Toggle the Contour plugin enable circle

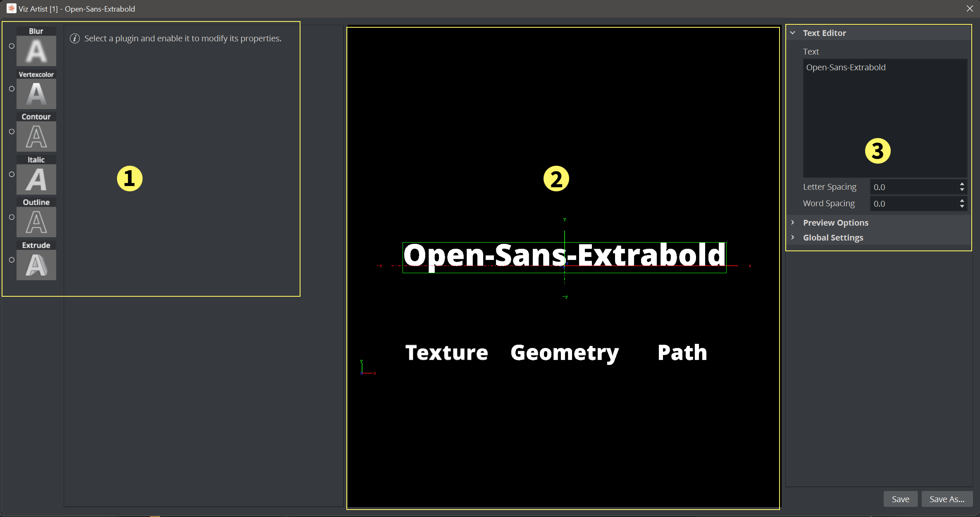tap(12, 131)
